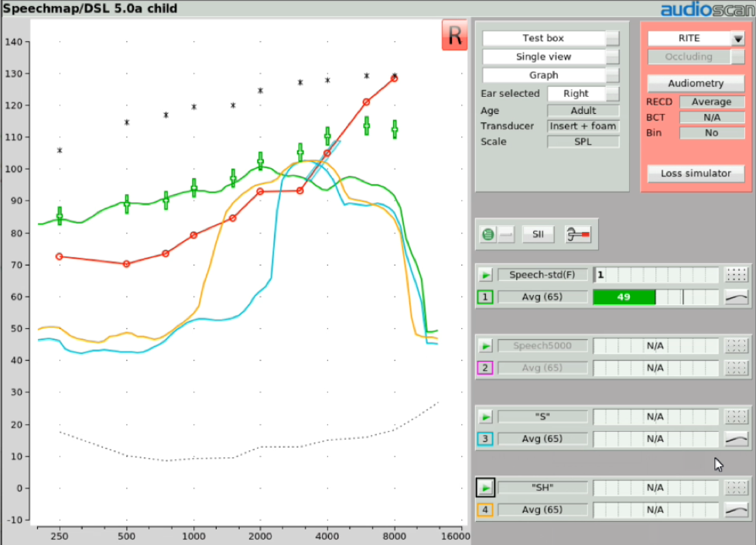The image size is (756, 545).
Task: Open the Speech-std(F) stimulus selector
Action: pyautogui.click(x=542, y=275)
